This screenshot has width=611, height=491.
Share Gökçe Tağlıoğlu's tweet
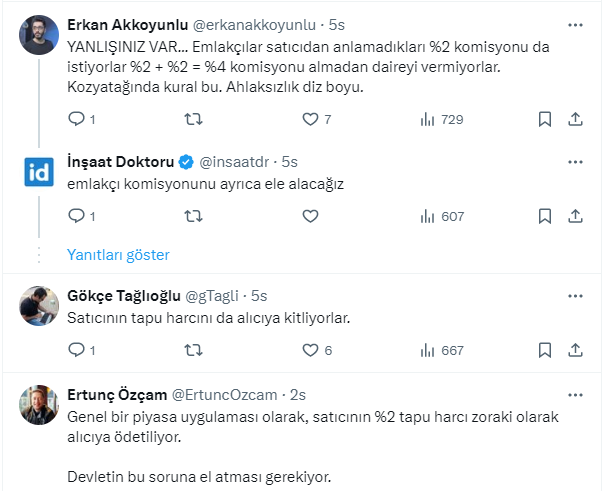575,350
